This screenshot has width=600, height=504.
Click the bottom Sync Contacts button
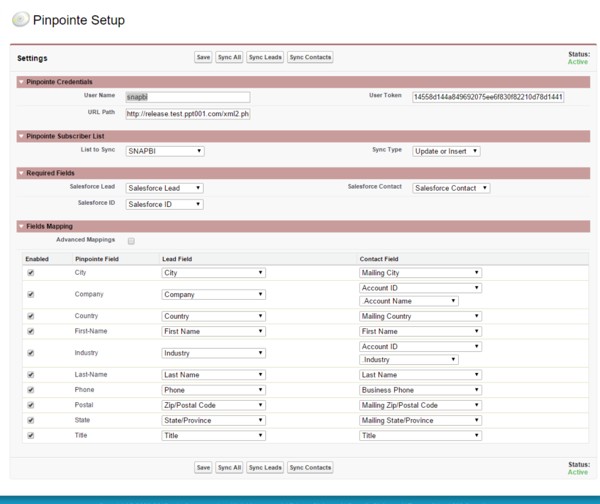[310, 467]
